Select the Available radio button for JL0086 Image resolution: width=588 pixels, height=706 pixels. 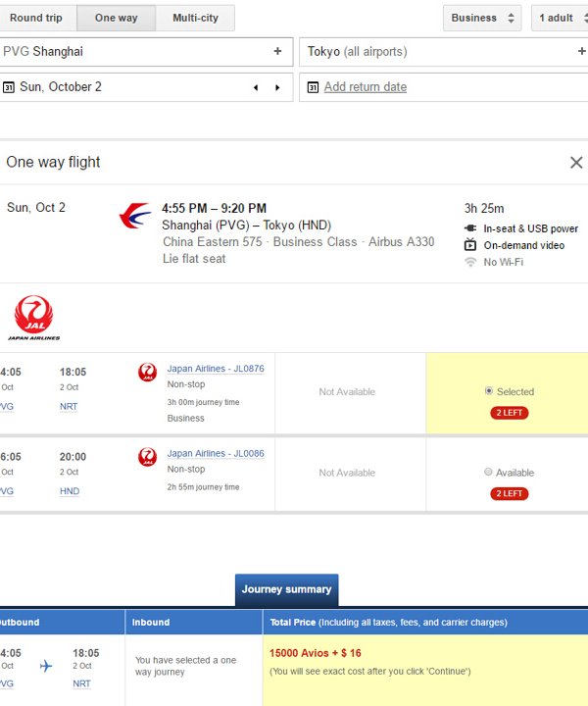[x=488, y=472]
